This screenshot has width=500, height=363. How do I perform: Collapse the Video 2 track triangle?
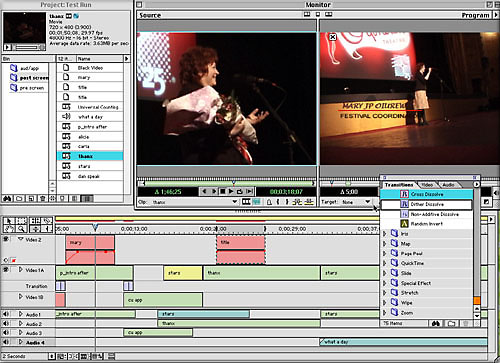pyautogui.click(x=21, y=239)
